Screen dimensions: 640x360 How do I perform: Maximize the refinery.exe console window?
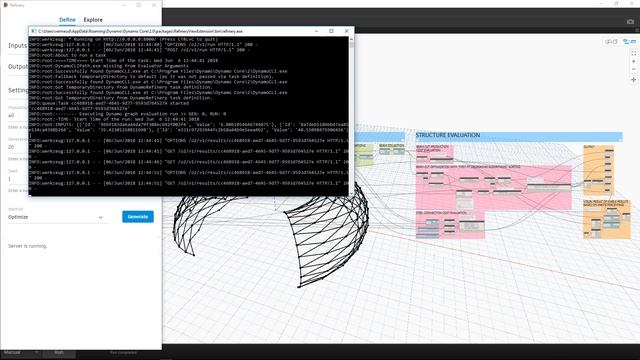point(331,31)
